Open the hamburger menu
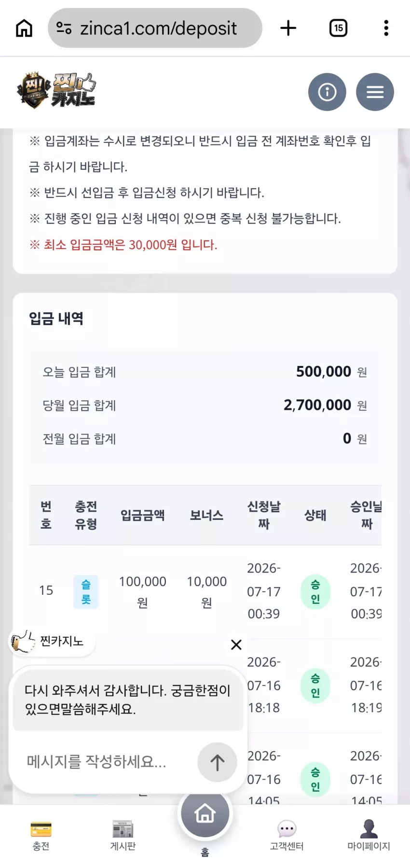The width and height of the screenshot is (410, 868). pyautogui.click(x=375, y=92)
